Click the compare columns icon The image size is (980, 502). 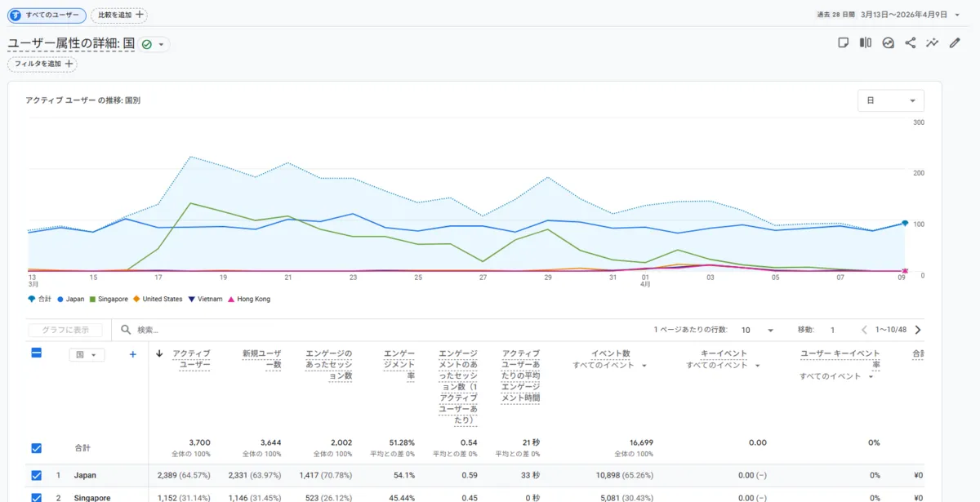pos(866,43)
